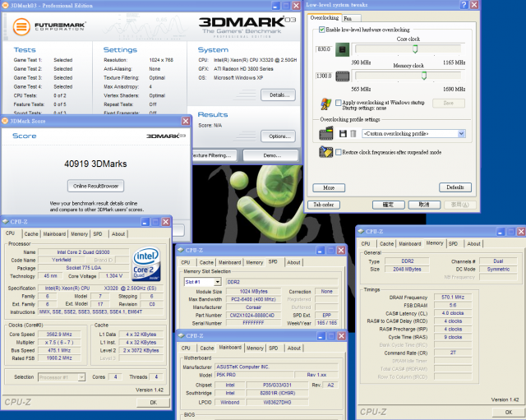
Task: Delete profile using the trash bin icon
Action: tap(353, 133)
